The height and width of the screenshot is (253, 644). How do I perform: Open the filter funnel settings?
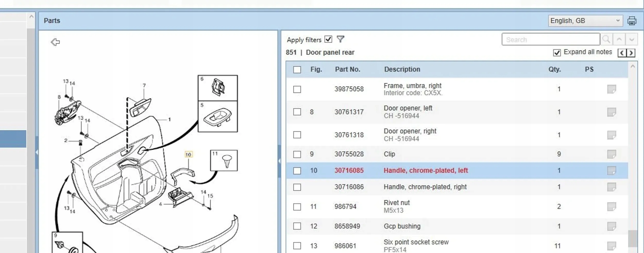coord(341,39)
